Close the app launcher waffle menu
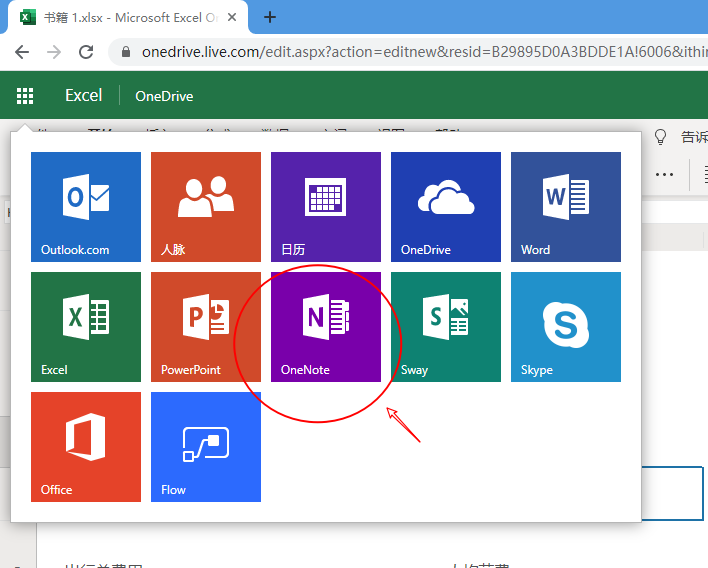Screen dimensions: 708x568 pos(25,96)
